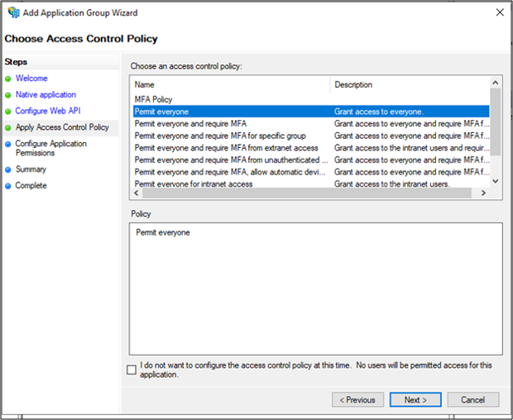Click the policy list scroll down arrow
This screenshot has height=420, width=513.
click(x=496, y=181)
